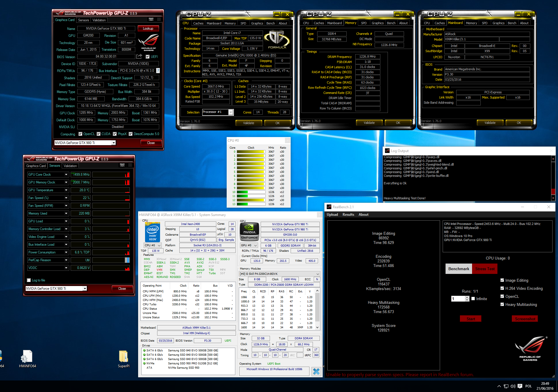This screenshot has height=392, width=558.
Task: Toggle the OpenCL checkbox in GPU-Z Computing row
Action: click(80, 134)
